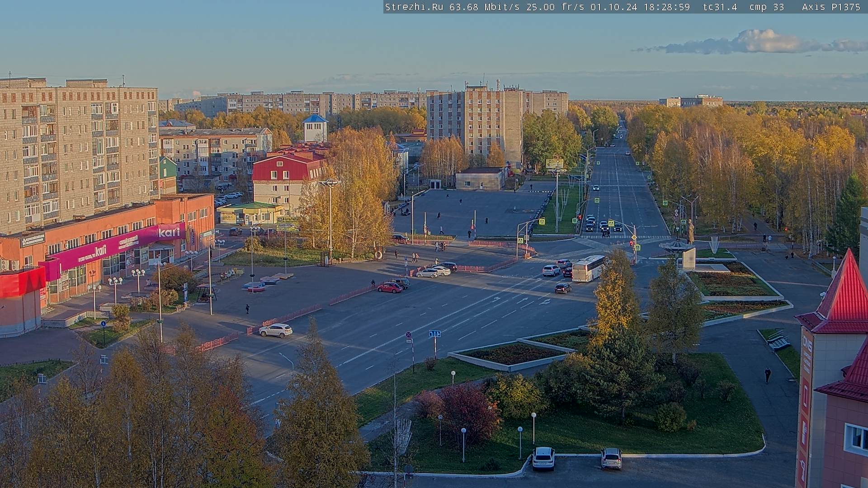Click the timestamp 18:28:59

pos(666,7)
